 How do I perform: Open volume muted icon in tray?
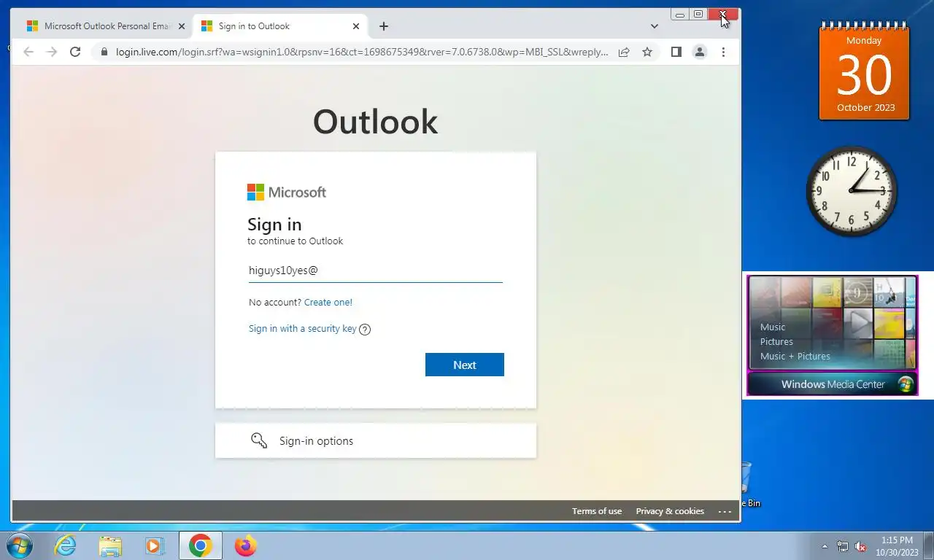tap(860, 546)
